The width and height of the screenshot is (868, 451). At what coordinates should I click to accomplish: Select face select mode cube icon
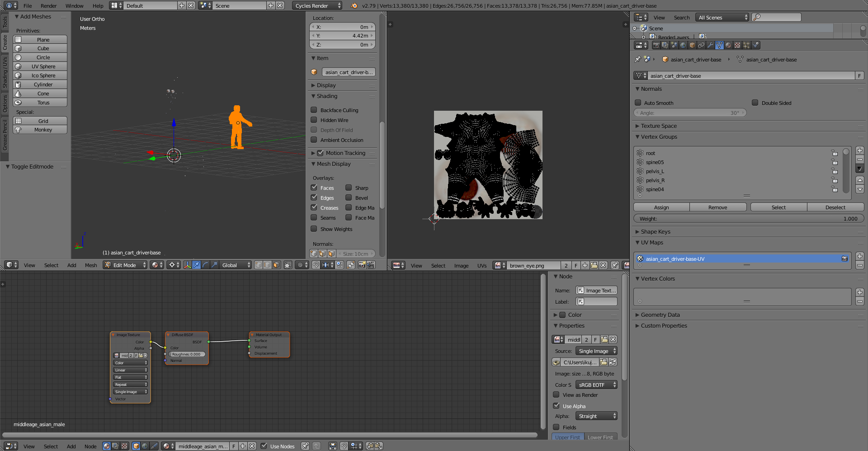276,265
